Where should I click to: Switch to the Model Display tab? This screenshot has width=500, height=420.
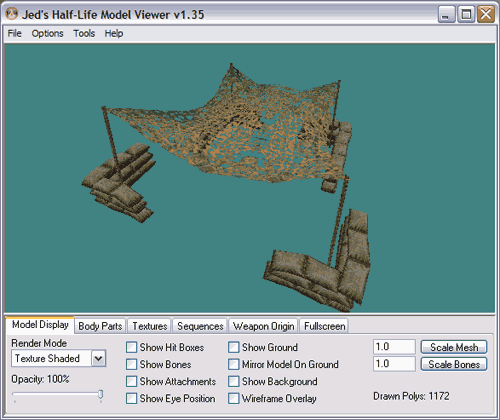(40, 324)
